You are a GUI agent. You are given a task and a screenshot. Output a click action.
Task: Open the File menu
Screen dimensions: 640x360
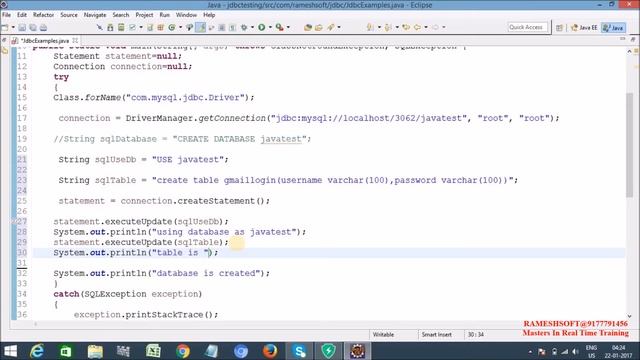(7, 15)
